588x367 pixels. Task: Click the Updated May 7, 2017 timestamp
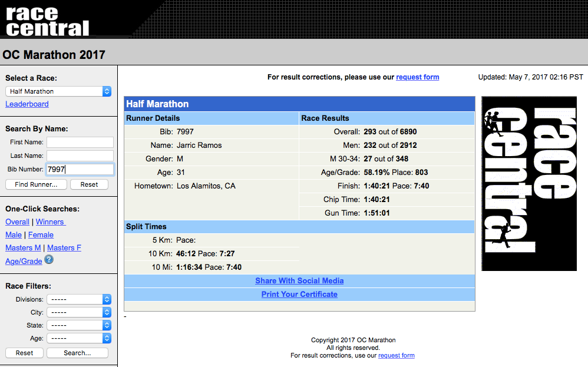[531, 77]
